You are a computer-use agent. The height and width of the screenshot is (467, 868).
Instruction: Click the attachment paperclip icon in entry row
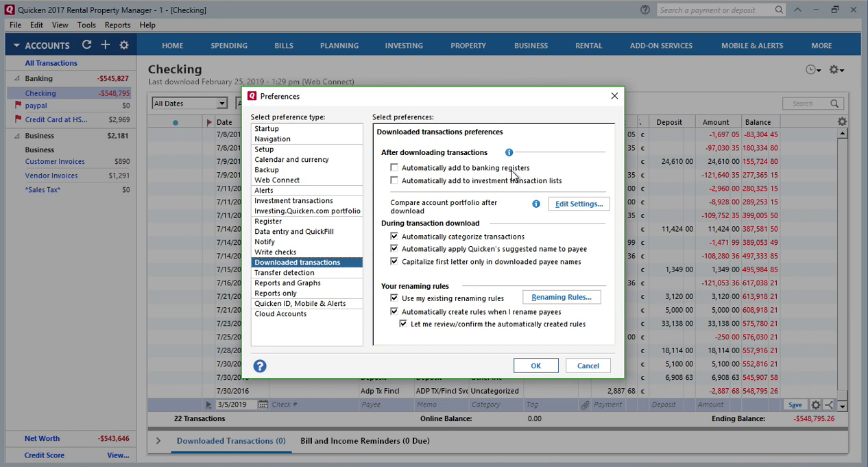pyautogui.click(x=585, y=405)
